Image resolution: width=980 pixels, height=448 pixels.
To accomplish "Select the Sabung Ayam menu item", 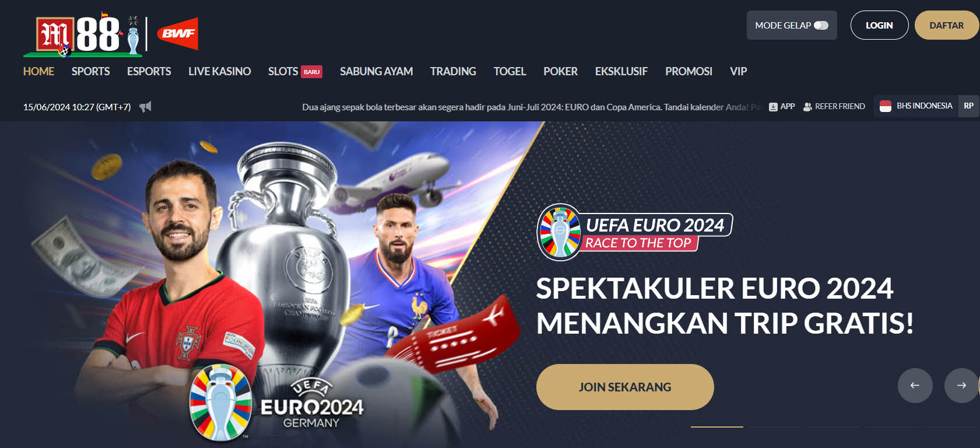I will [376, 71].
